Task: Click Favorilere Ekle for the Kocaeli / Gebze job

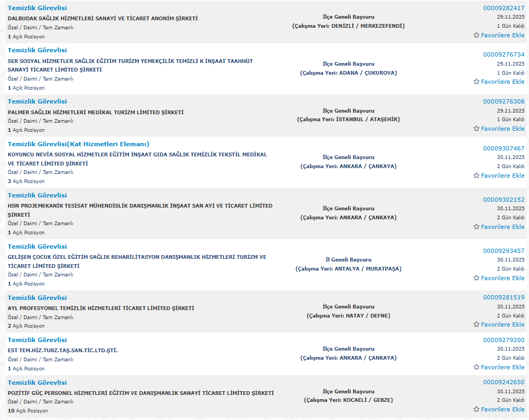Action: tap(499, 409)
